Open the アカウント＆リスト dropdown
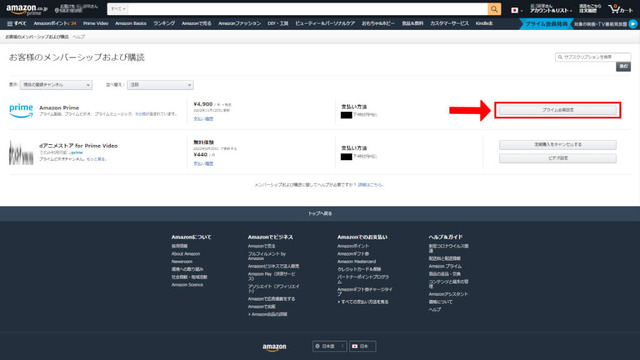640x360 pixels. 551,9
